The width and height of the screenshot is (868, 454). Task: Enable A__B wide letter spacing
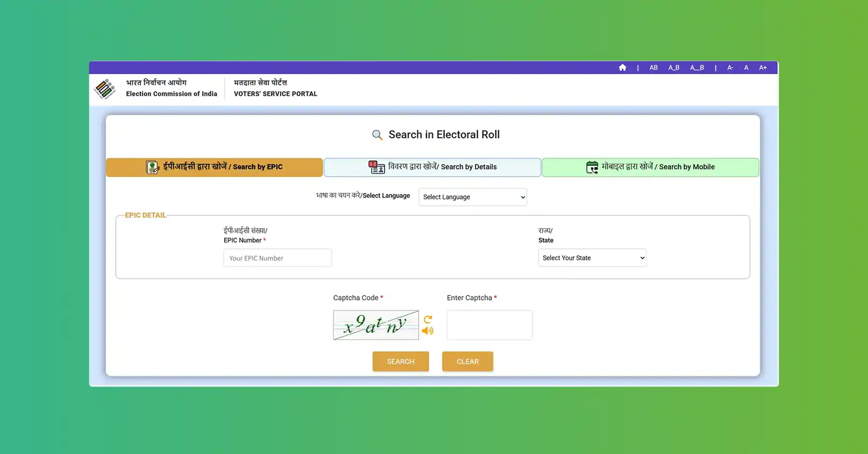tap(697, 67)
